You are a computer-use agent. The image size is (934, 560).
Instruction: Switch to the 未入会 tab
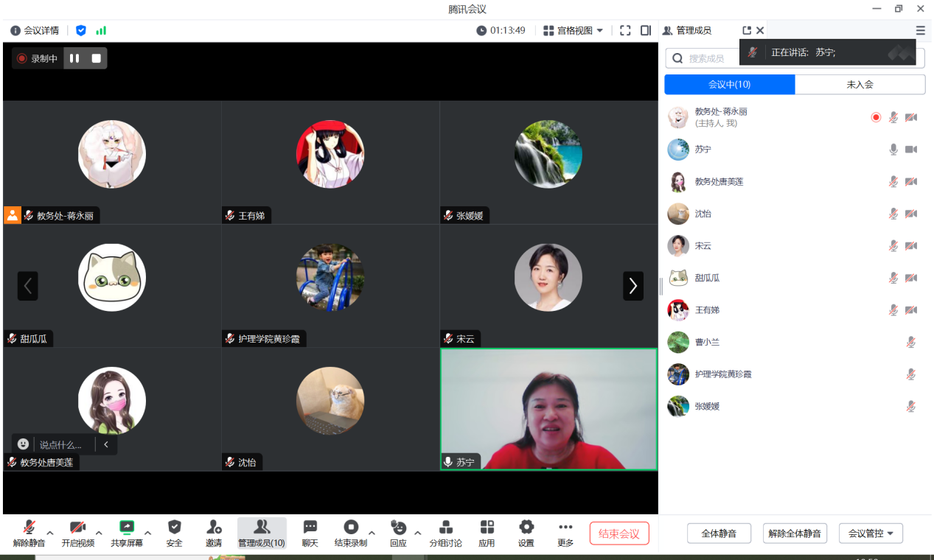point(860,85)
